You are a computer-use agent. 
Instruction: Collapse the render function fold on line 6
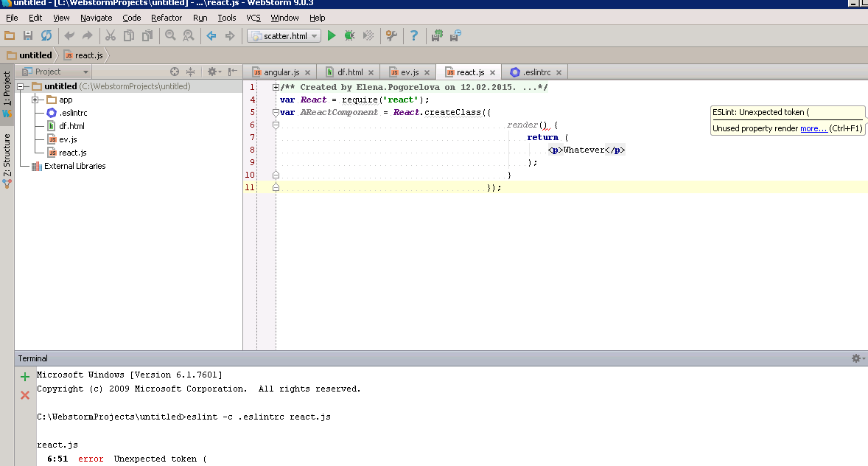pos(276,125)
